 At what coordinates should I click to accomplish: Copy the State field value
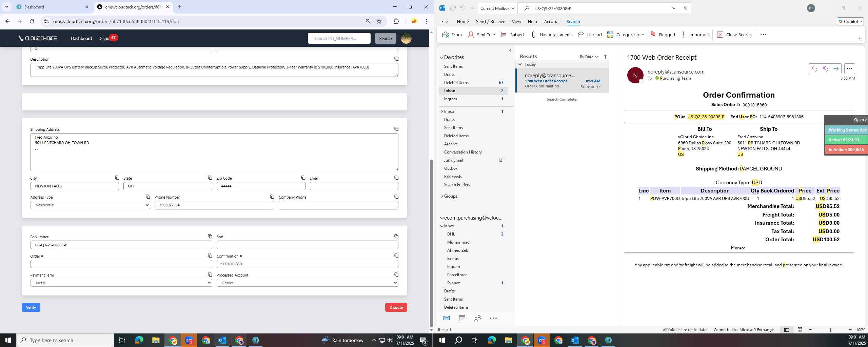pyautogui.click(x=210, y=178)
